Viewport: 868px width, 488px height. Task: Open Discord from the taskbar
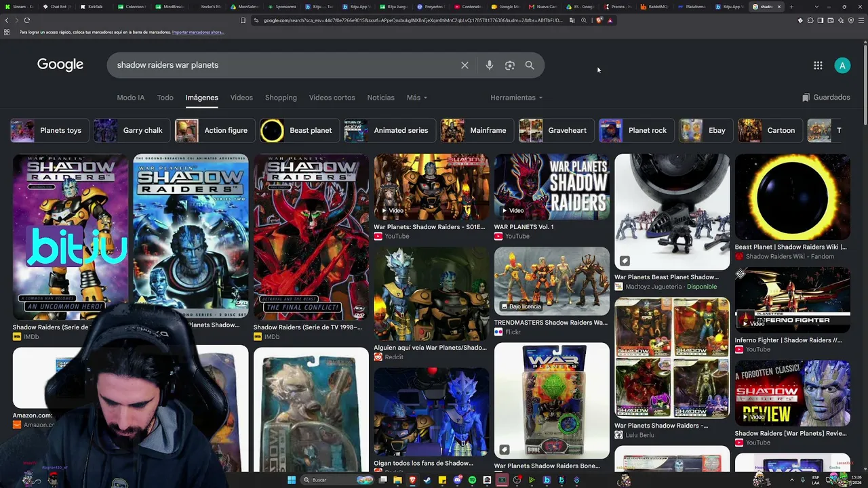tap(458, 480)
